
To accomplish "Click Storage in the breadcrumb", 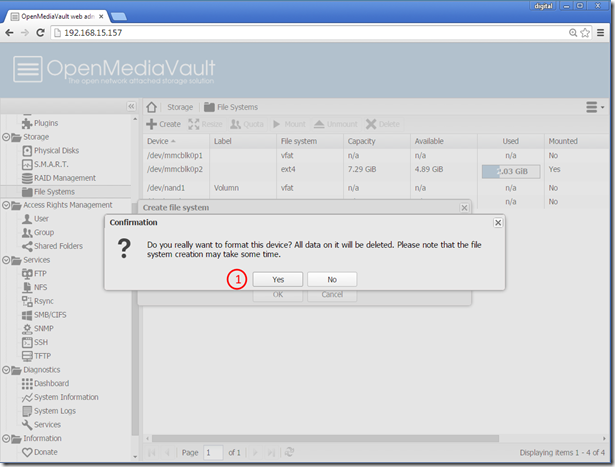I will click(x=180, y=107).
